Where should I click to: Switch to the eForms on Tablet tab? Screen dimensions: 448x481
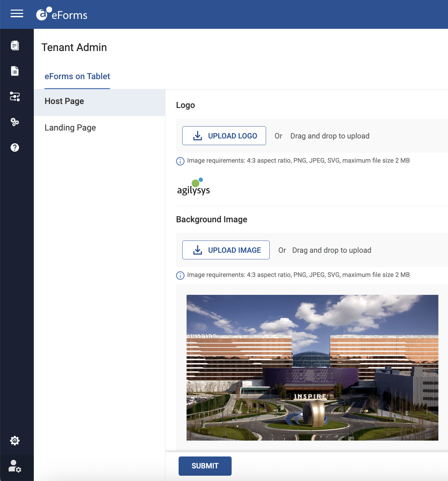[77, 77]
